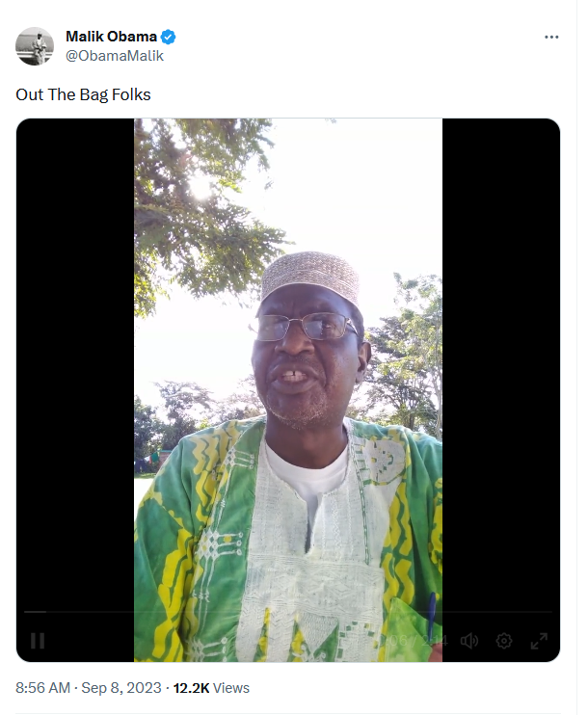Click the Malik Obama display name
Screen dimensions: 588x715
111,37
